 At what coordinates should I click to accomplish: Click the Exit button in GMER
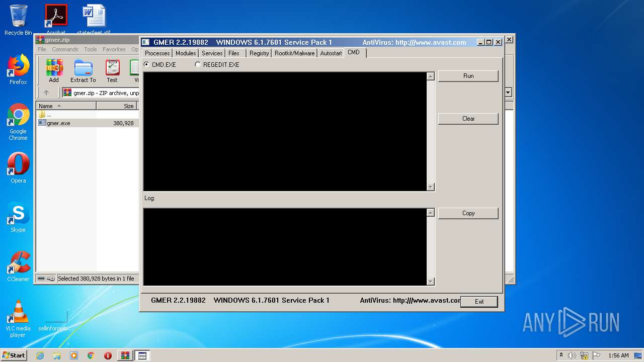click(479, 302)
